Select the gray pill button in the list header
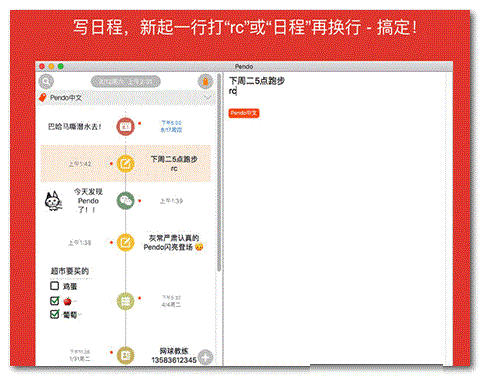 tap(126, 82)
